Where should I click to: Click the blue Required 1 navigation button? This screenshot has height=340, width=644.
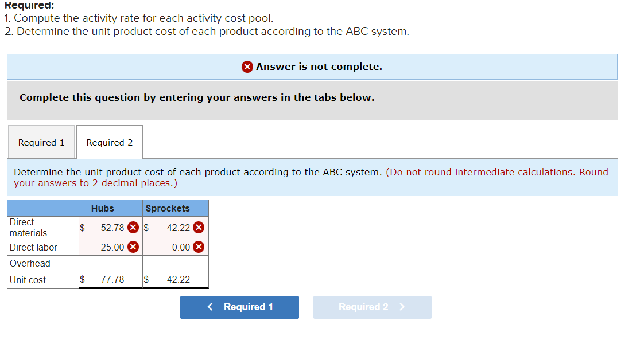point(239,307)
